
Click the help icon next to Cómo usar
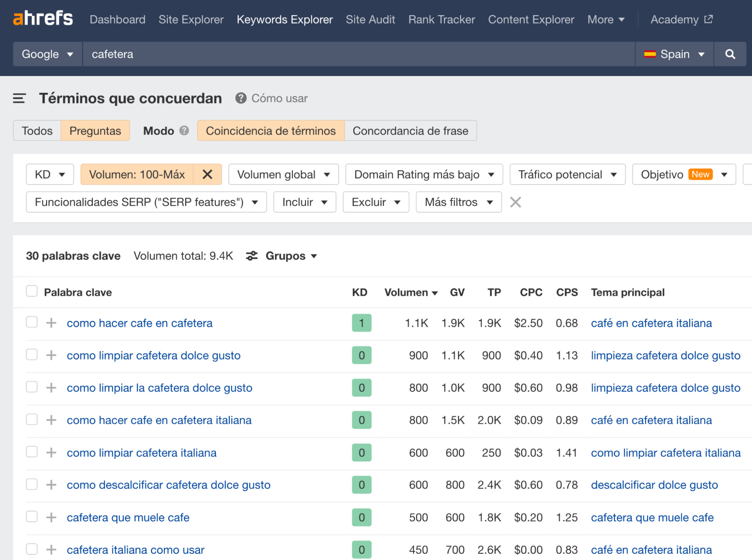pos(241,98)
